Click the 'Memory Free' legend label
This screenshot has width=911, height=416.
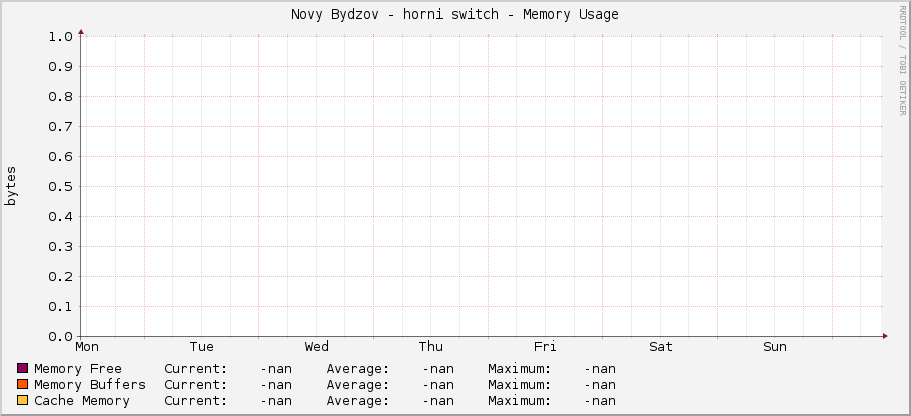click(x=78, y=368)
